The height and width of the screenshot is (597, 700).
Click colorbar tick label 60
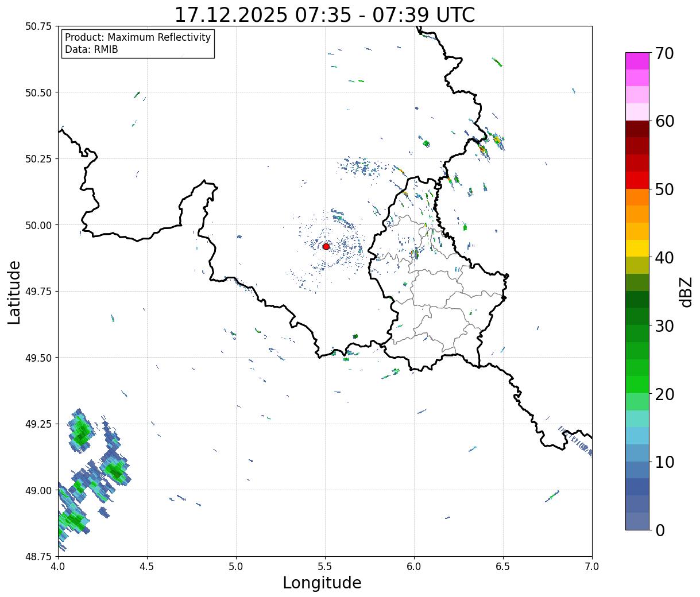(664, 121)
